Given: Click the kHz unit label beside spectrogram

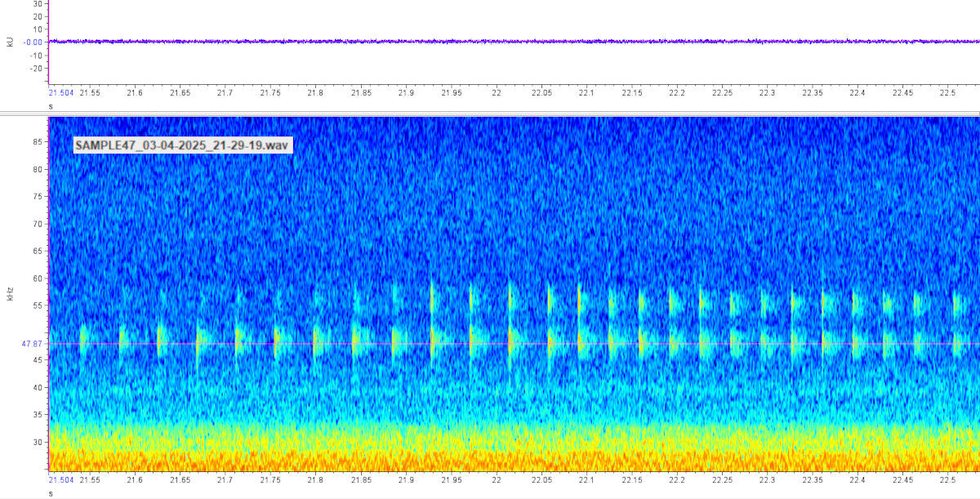Looking at the screenshot, I should tap(10, 294).
